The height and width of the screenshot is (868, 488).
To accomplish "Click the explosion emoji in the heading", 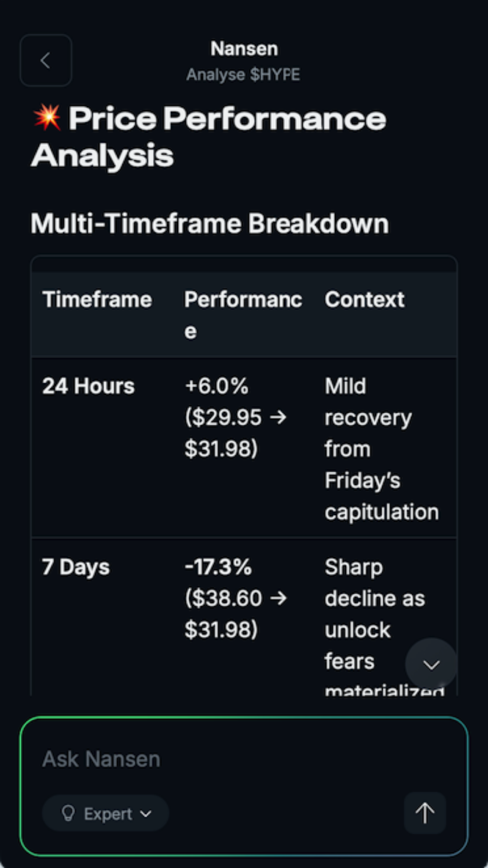I will (x=47, y=118).
